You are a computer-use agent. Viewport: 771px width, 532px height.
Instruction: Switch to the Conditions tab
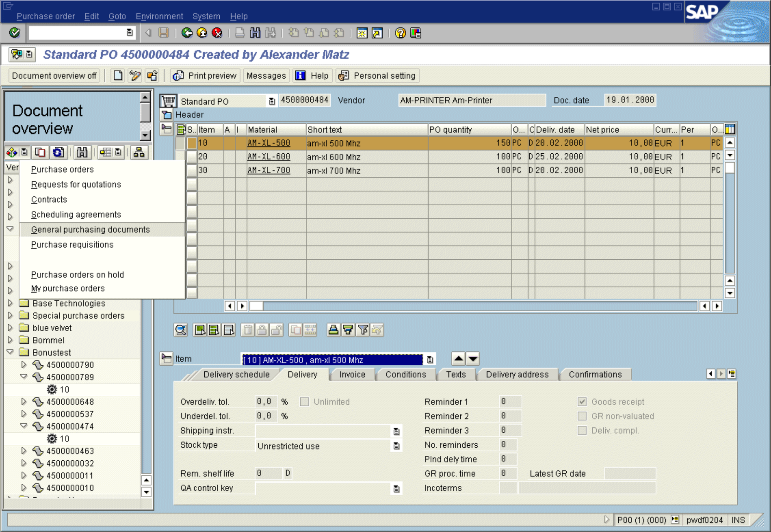pyautogui.click(x=406, y=374)
